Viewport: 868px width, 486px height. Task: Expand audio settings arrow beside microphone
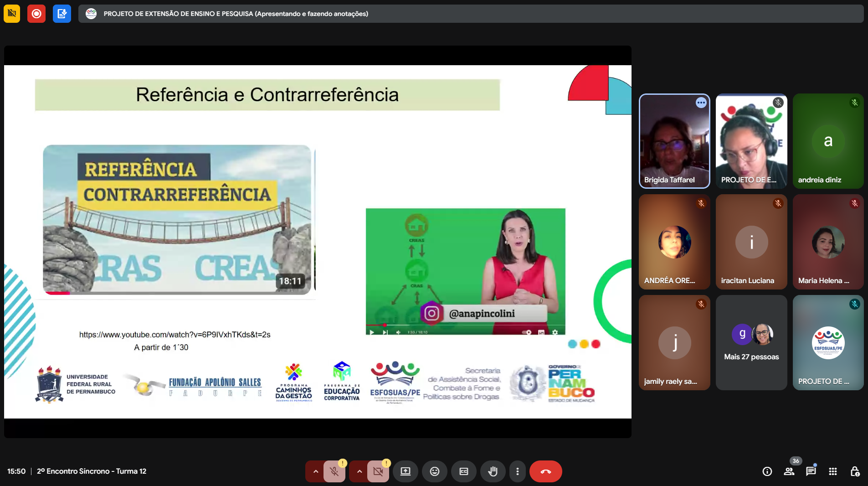(315, 471)
